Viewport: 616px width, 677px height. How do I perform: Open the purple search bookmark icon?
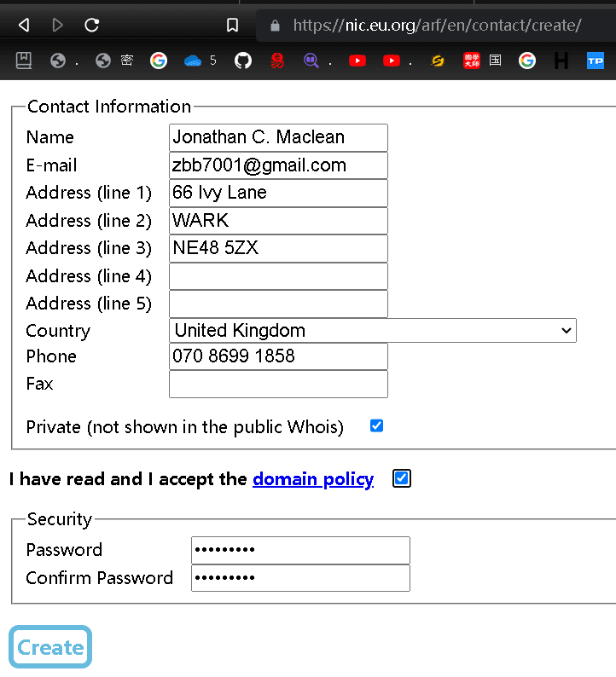pos(311,61)
